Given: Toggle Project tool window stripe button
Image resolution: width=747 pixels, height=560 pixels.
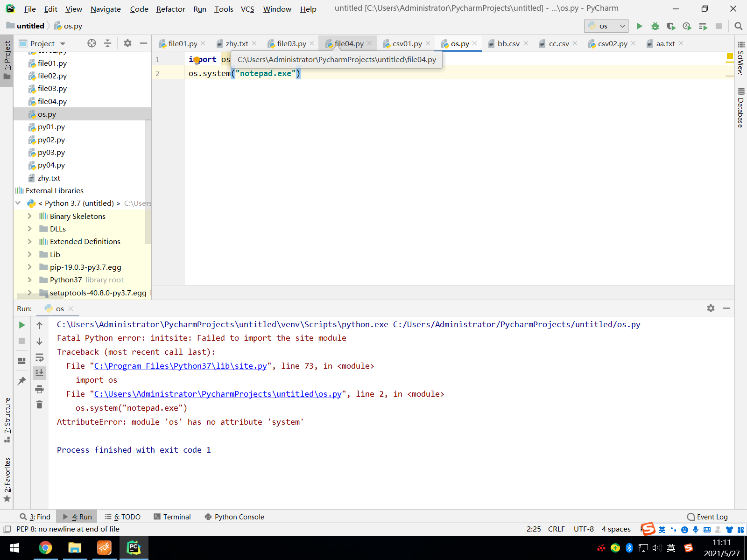Looking at the screenshot, I should (7, 60).
